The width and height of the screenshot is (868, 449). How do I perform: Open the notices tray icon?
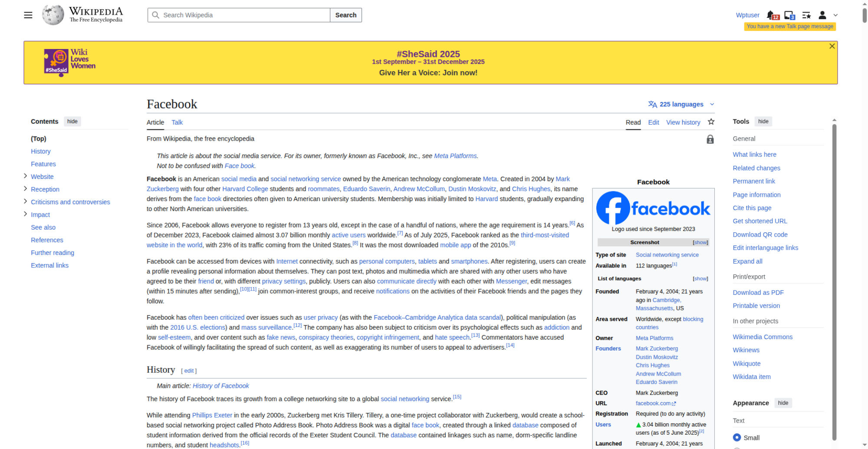click(789, 15)
